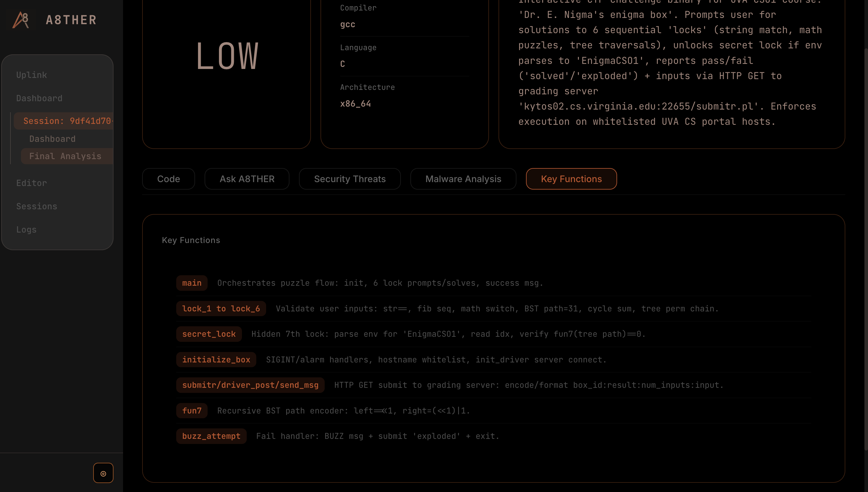868x492 pixels.
Task: Open the Security Threats tab
Action: [349, 179]
